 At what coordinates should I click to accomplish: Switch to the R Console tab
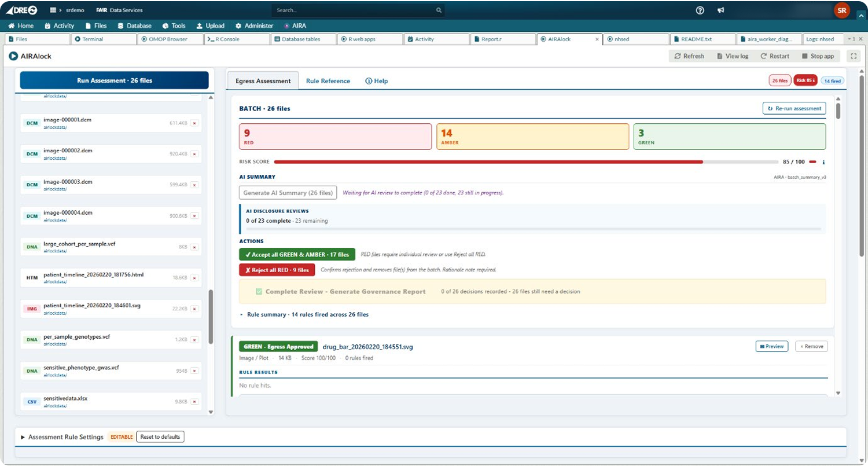click(237, 39)
